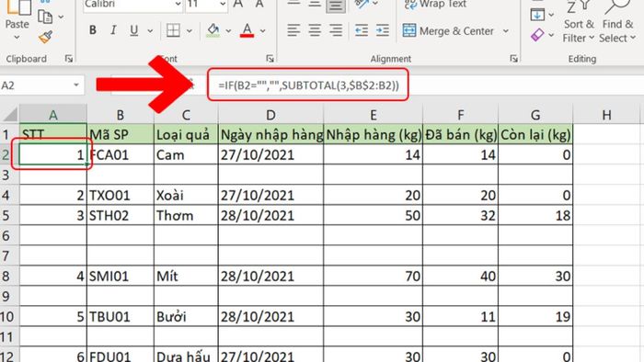Open the Font group dialog launcher

point(270,59)
